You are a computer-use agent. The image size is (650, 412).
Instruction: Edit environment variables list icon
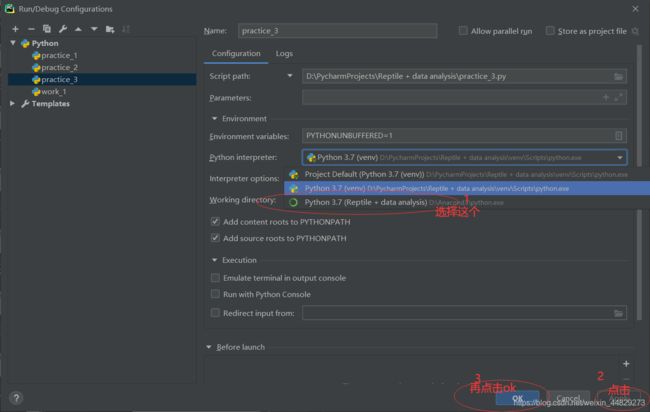(618, 136)
